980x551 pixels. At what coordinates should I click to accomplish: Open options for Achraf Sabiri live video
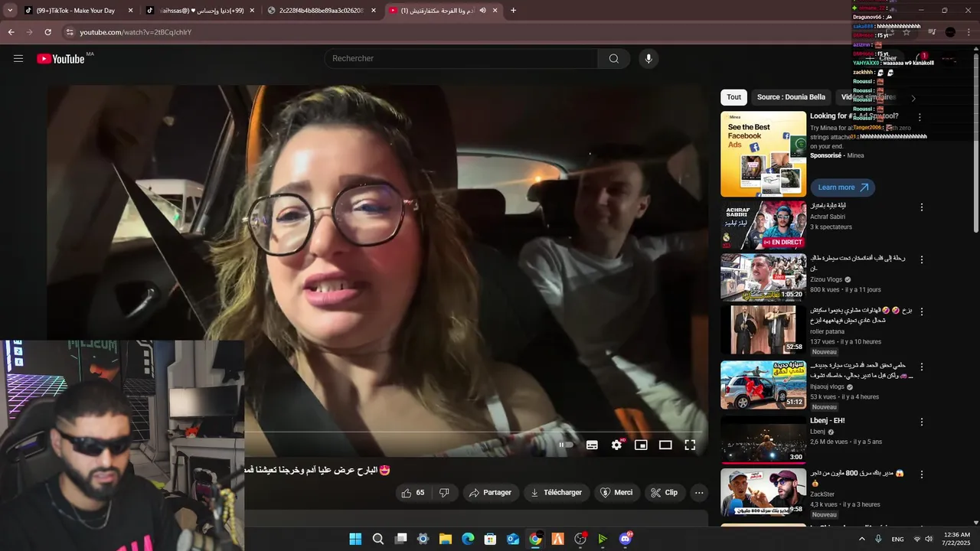[x=922, y=207]
